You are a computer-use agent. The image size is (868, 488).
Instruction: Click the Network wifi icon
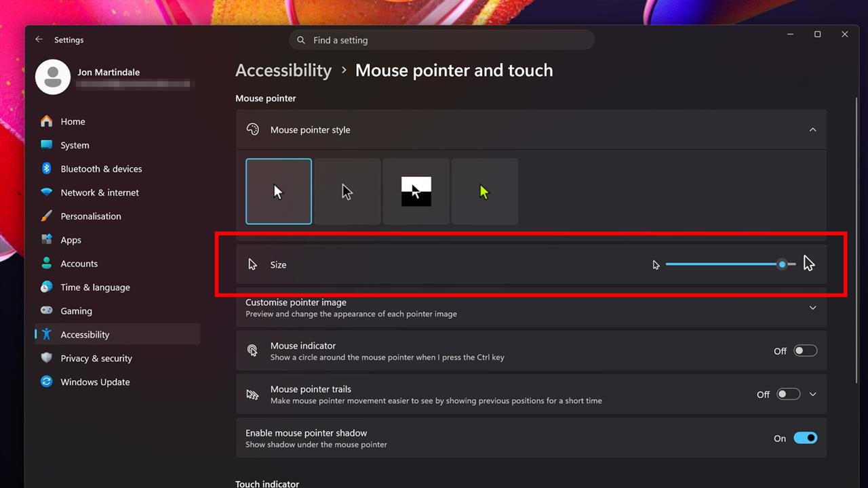pyautogui.click(x=46, y=192)
